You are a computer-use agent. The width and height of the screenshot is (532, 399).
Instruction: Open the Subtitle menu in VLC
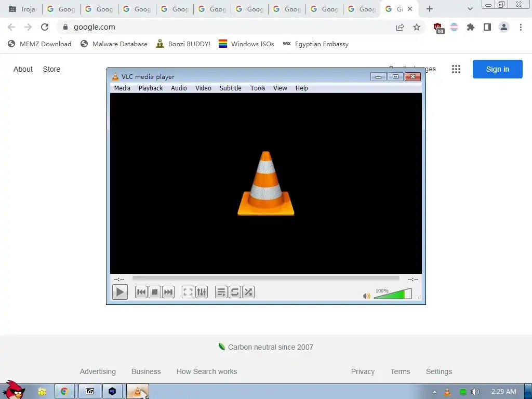coord(230,88)
